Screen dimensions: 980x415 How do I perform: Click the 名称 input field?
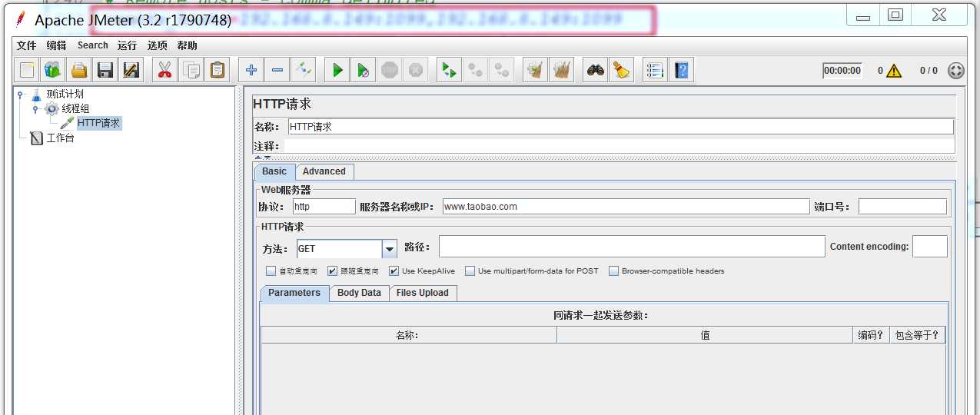click(620, 127)
